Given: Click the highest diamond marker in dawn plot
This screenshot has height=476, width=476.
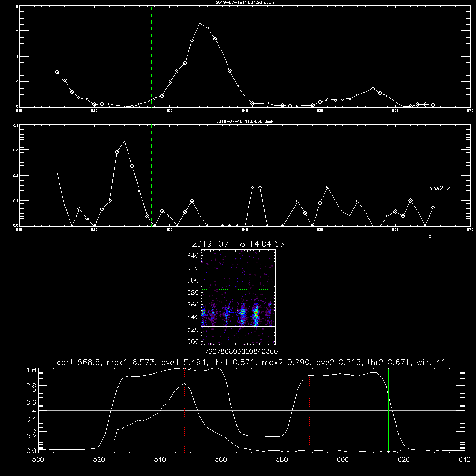Looking at the screenshot, I should [x=200, y=23].
